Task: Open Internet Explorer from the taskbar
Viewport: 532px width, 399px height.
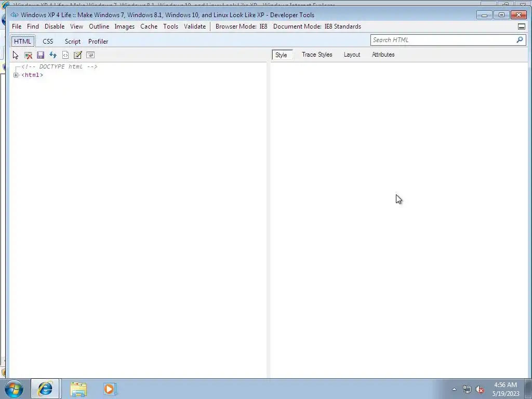Action: point(45,389)
